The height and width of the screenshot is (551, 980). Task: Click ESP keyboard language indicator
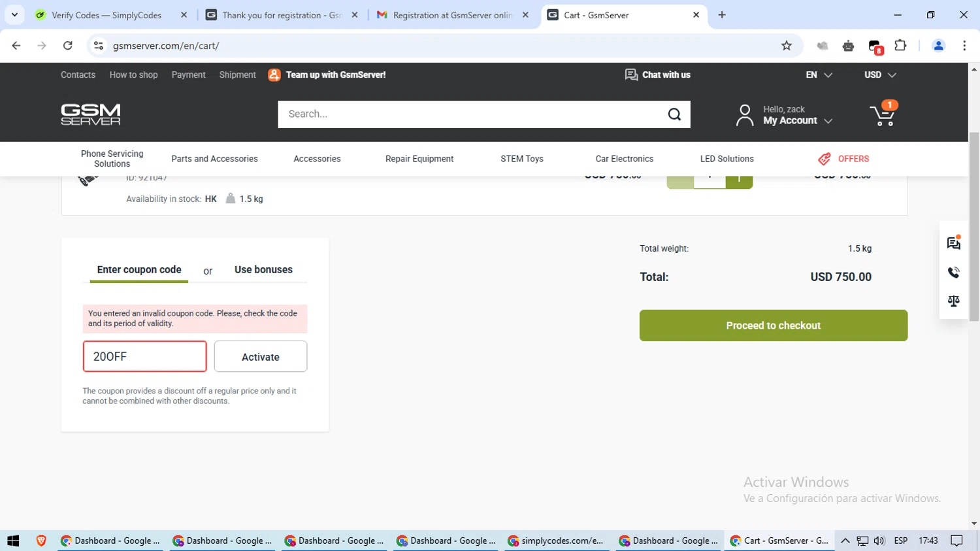[x=901, y=541]
